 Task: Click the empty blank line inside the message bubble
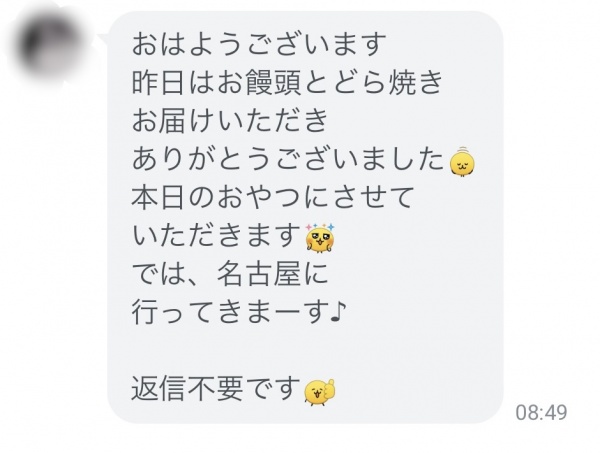(x=305, y=350)
